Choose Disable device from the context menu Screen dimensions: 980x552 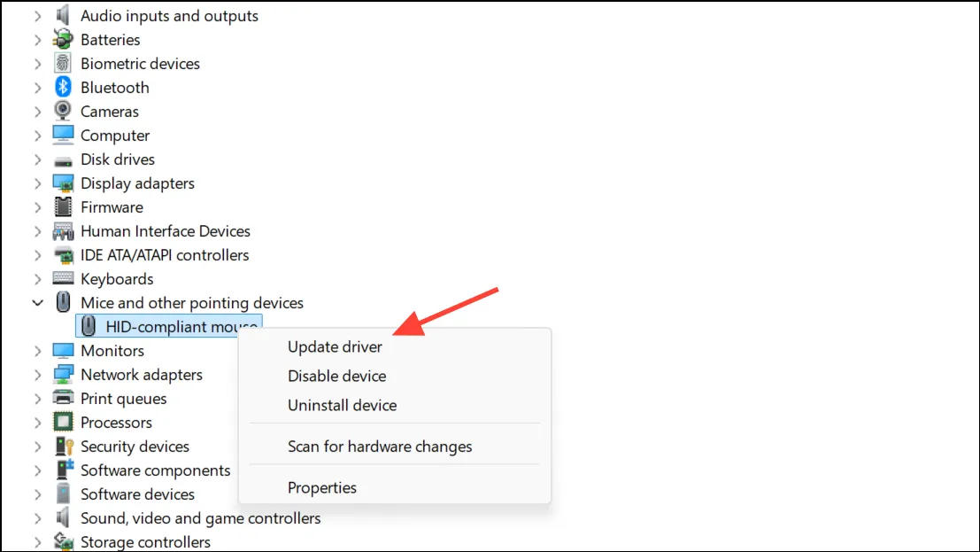point(337,376)
